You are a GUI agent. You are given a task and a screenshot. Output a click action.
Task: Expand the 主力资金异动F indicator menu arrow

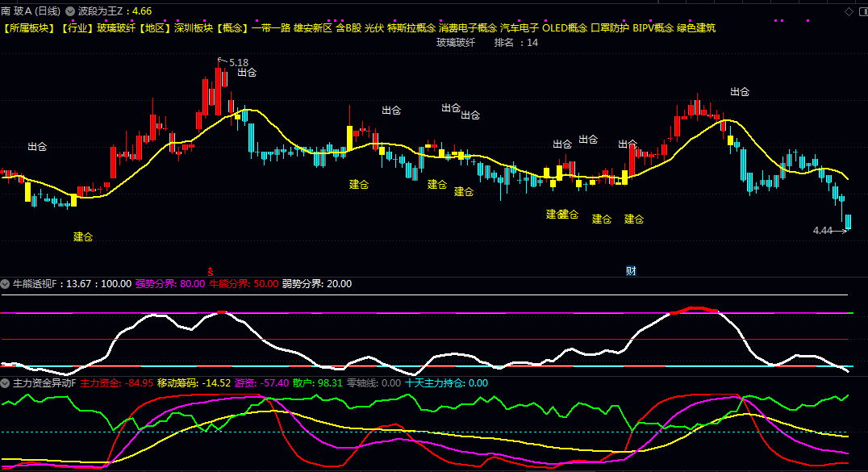[x=5, y=382]
